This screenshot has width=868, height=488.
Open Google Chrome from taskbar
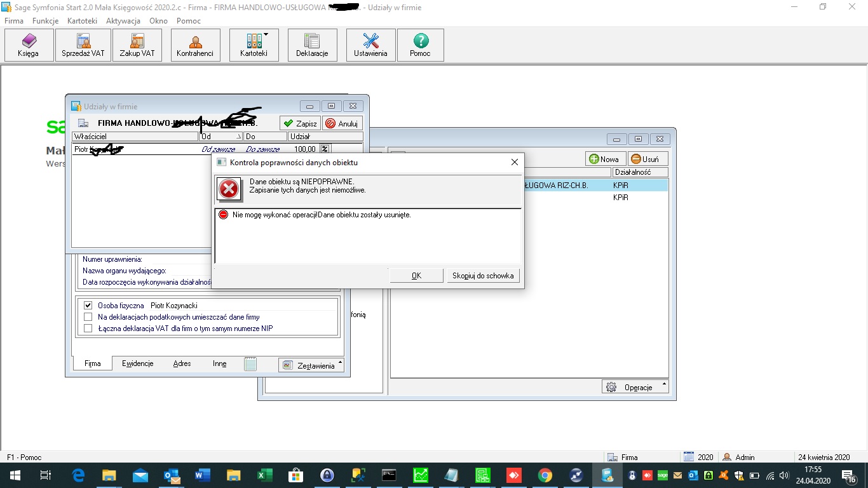click(x=545, y=475)
